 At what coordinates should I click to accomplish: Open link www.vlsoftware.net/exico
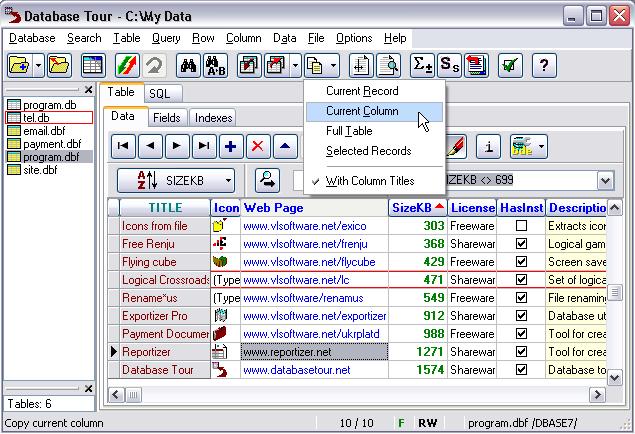click(x=305, y=226)
